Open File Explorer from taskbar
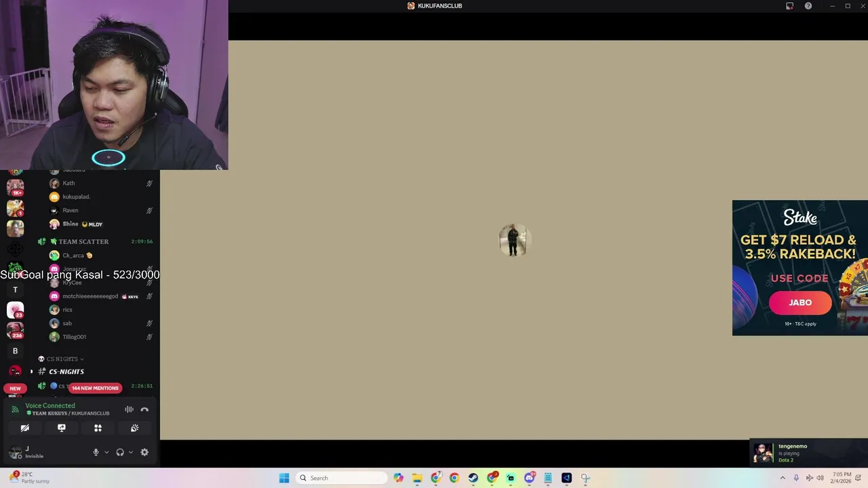868x488 pixels. pos(417,478)
